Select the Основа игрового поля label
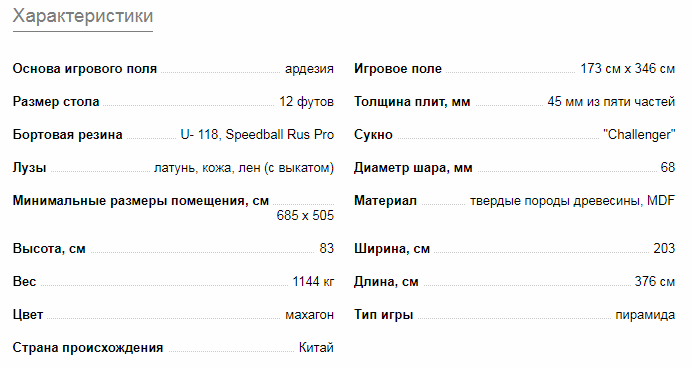Viewport: 692px width, 367px height. pos(85,69)
